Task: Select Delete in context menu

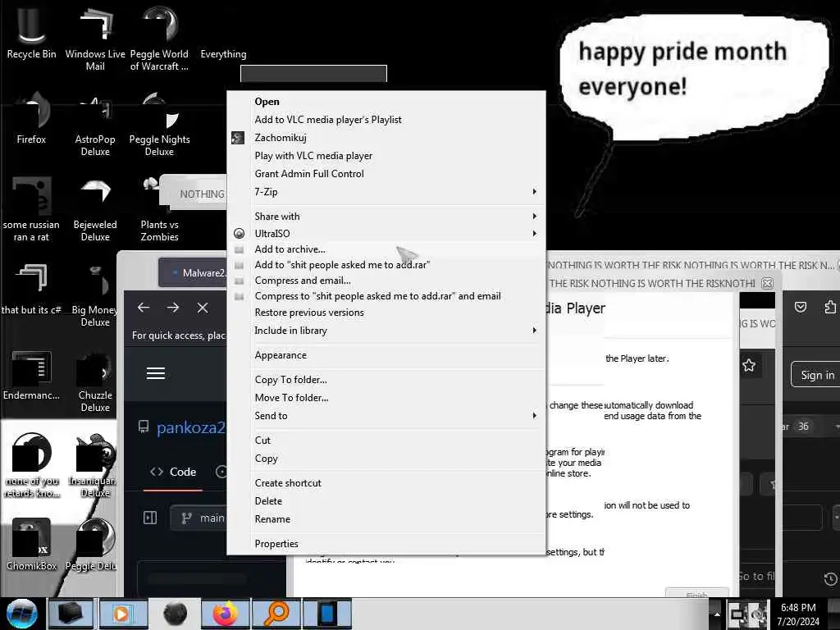Action: click(x=386, y=501)
